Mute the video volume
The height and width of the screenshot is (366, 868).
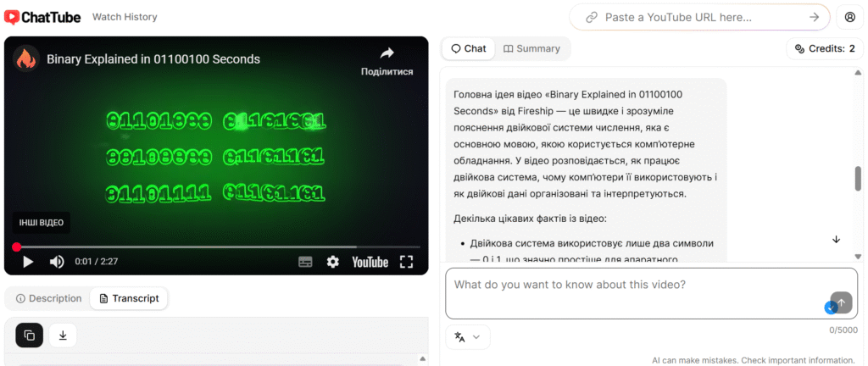(57, 262)
